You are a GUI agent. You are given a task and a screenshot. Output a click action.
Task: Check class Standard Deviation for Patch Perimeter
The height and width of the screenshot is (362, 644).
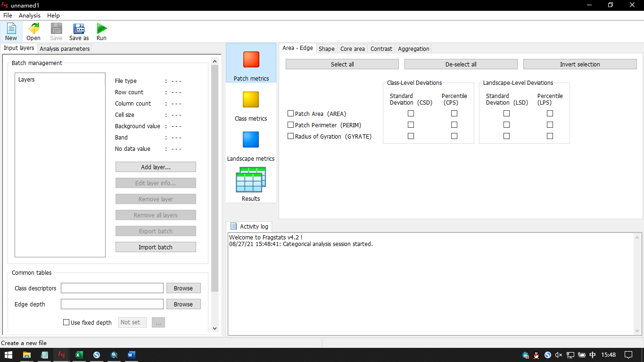pos(411,125)
